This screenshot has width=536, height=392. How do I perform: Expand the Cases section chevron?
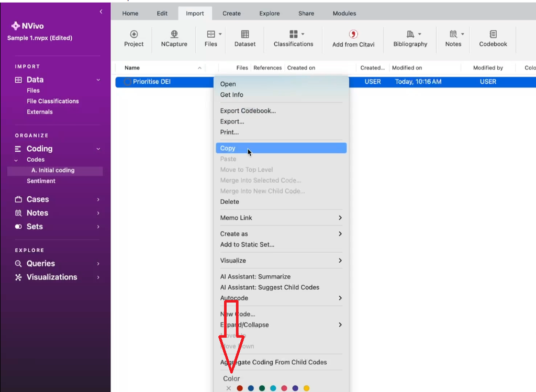98,199
